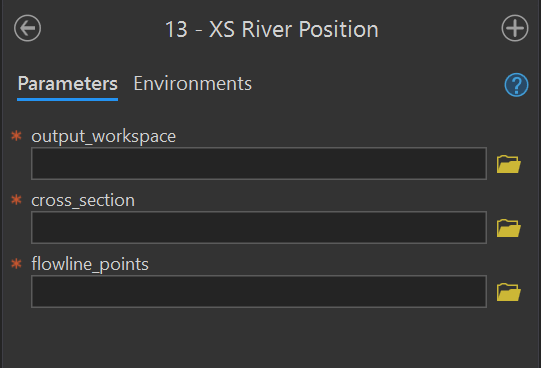This screenshot has width=541, height=368.
Task: Click the output_workspace parameter label
Action: click(x=104, y=137)
